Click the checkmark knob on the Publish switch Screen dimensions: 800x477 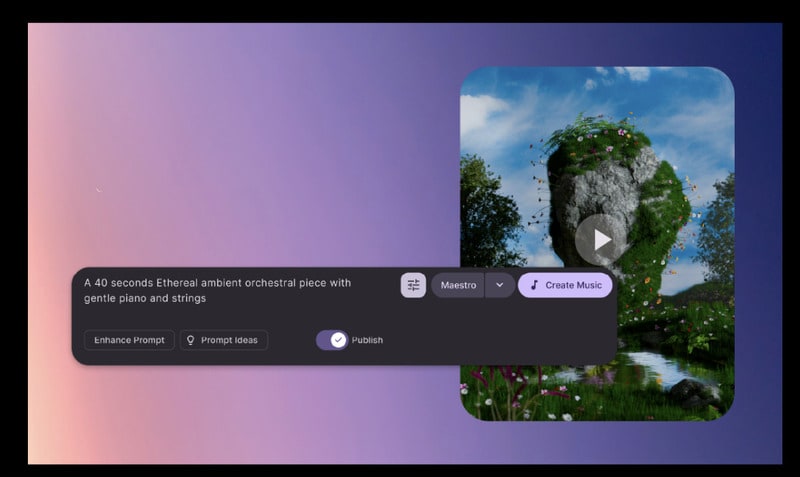click(x=338, y=340)
